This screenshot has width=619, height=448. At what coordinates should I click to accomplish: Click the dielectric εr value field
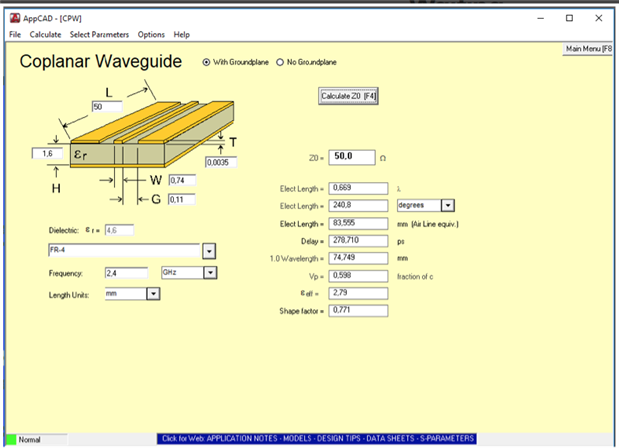(x=120, y=230)
